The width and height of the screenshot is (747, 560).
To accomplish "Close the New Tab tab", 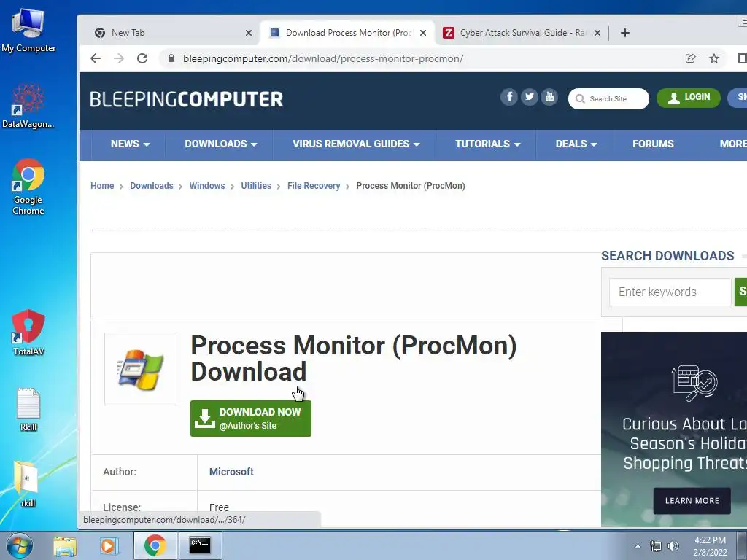I will pos(249,33).
